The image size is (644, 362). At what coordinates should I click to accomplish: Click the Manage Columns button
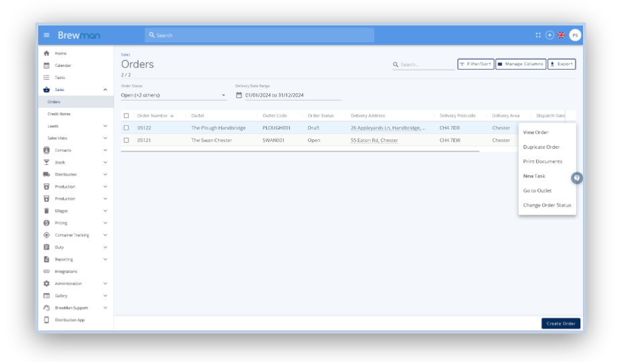click(521, 64)
